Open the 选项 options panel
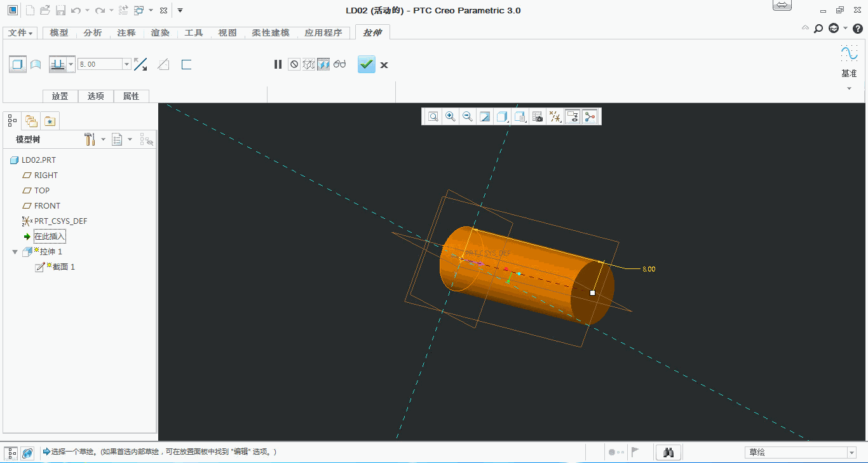Image resolution: width=868 pixels, height=463 pixels. (x=96, y=96)
